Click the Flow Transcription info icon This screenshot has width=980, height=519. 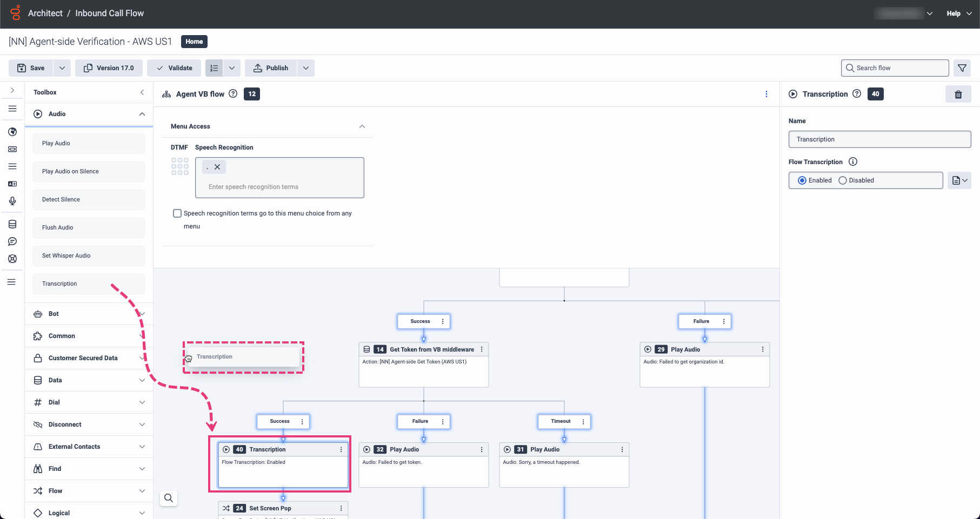point(853,161)
